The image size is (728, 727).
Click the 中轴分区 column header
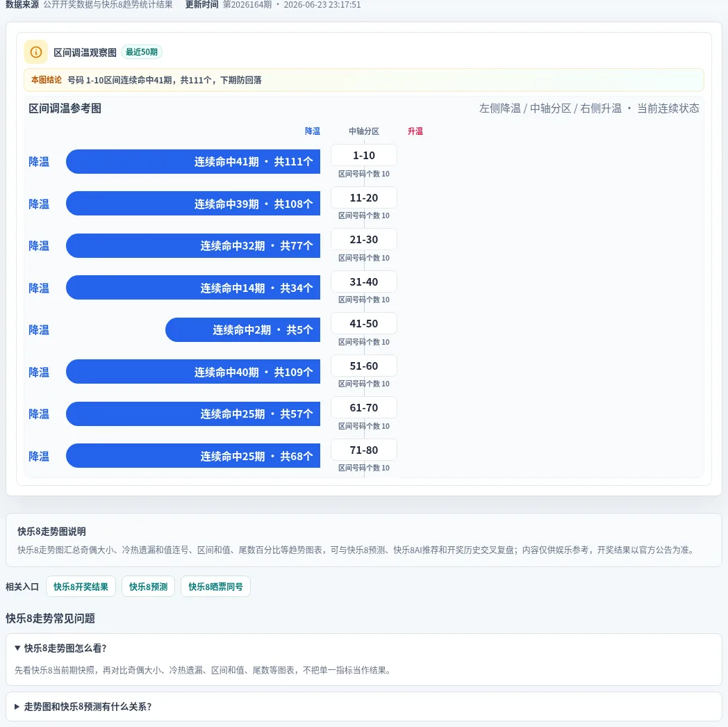[x=364, y=131]
